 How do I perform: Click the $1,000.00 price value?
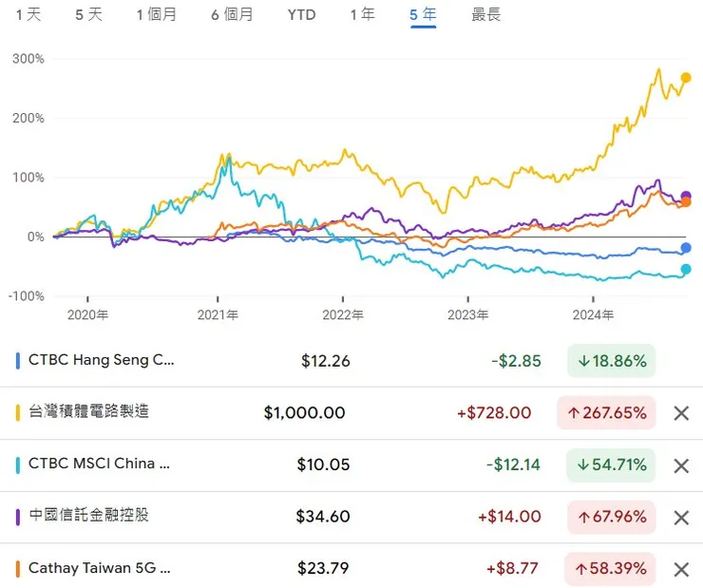pos(304,413)
